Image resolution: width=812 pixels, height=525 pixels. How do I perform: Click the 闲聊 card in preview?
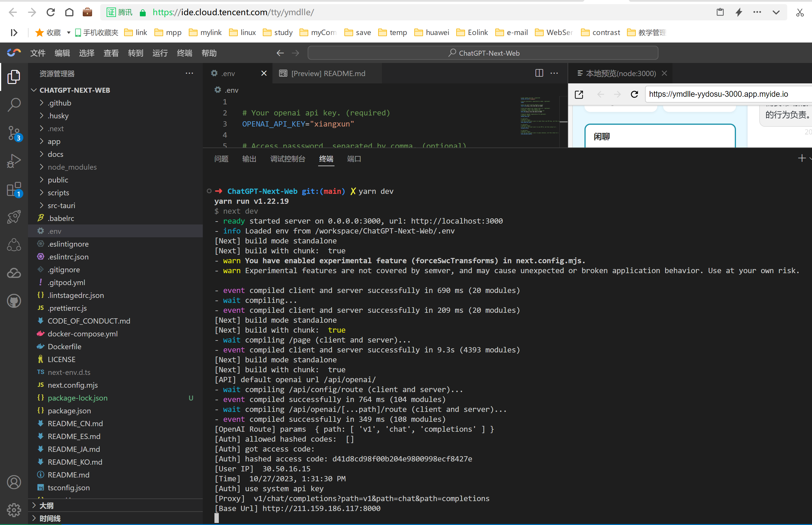(660, 136)
